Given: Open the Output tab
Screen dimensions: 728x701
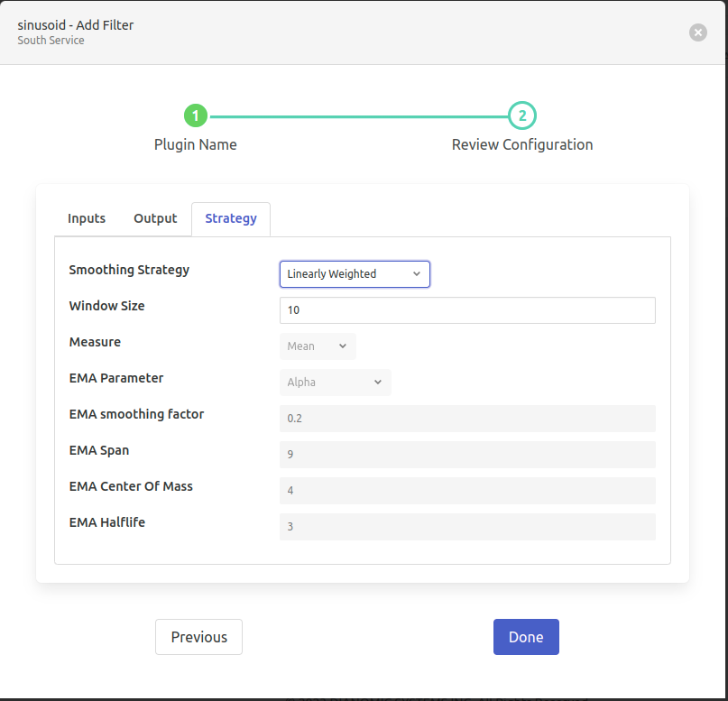Looking at the screenshot, I should pyautogui.click(x=155, y=218).
